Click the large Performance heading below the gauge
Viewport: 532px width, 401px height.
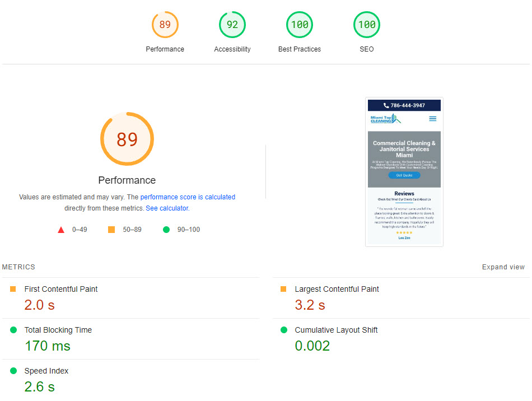tap(127, 180)
